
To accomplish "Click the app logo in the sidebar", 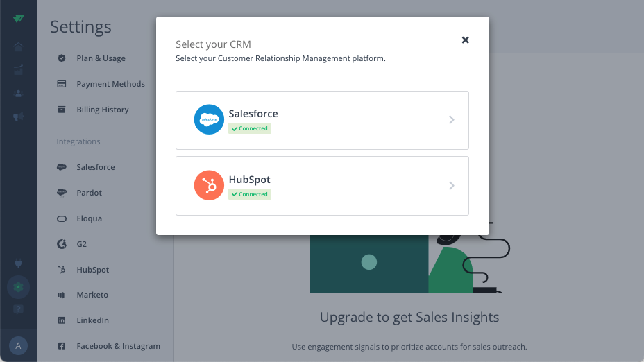I will [x=18, y=19].
